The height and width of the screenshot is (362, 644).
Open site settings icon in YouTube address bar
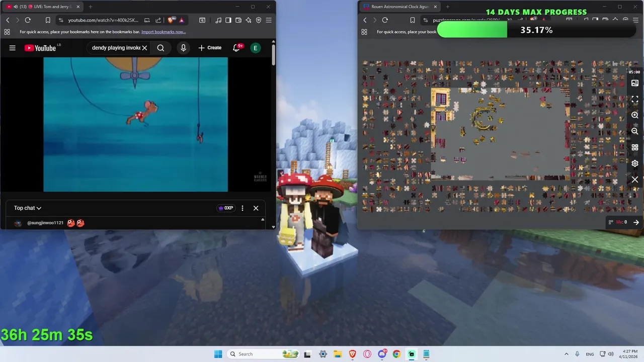pyautogui.click(x=60, y=20)
